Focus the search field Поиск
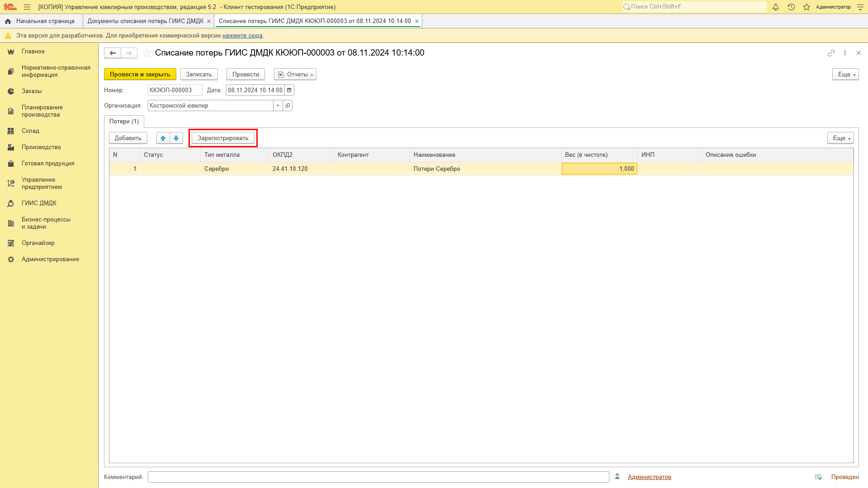Screen dimensions: 868x488 (694, 7)
